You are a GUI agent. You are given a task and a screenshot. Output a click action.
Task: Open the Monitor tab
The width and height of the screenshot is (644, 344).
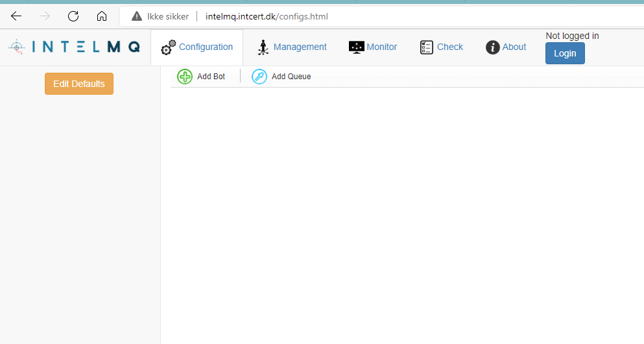pyautogui.click(x=381, y=47)
